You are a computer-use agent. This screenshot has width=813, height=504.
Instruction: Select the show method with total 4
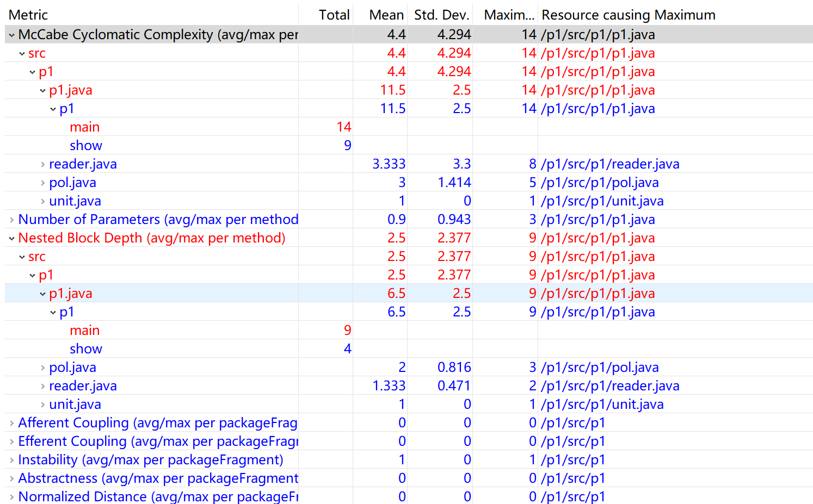(85, 349)
